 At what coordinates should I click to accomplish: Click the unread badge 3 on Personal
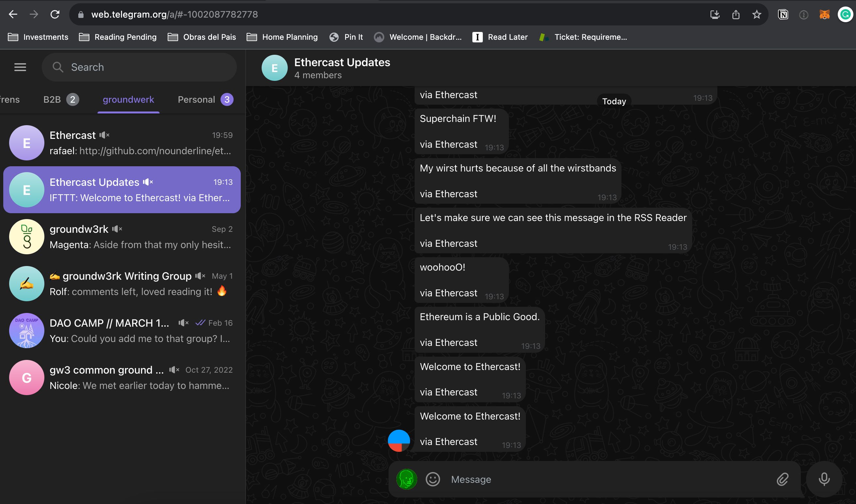(x=227, y=99)
